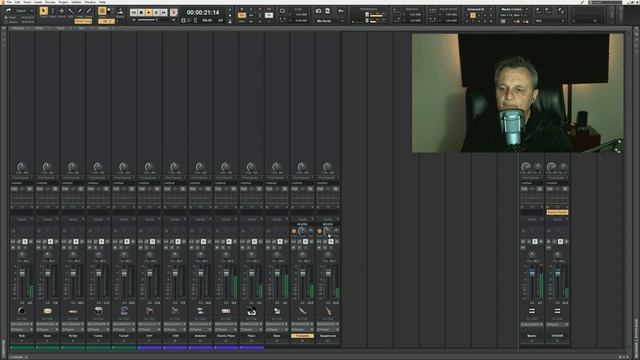Click the Piano track icon
The image size is (640, 360).
click(251, 311)
